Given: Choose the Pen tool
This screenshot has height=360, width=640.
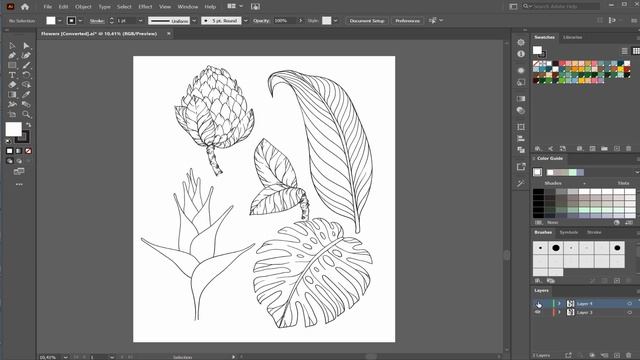Looking at the screenshot, I should tap(12, 56).
